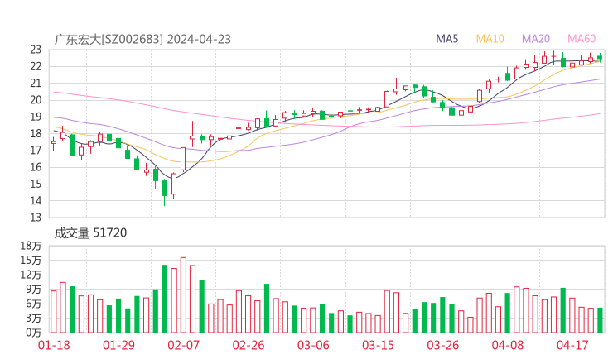Click the price axis value 21

tap(36, 84)
